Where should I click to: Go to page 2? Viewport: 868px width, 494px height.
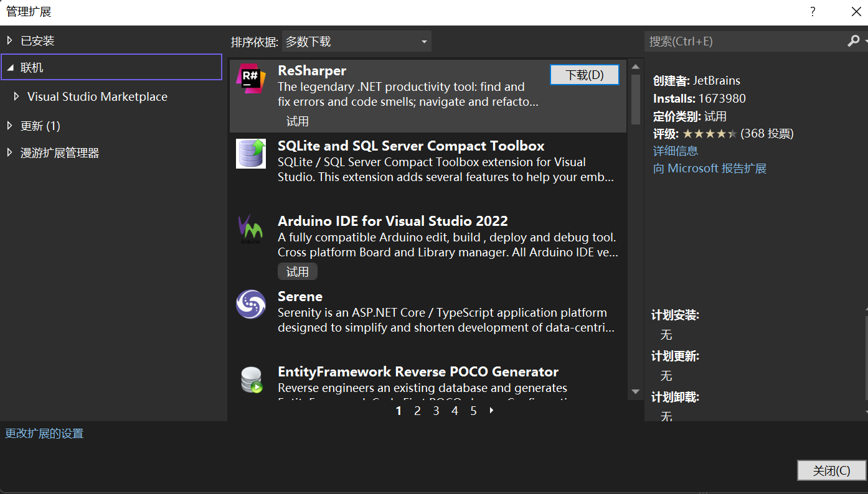(417, 411)
